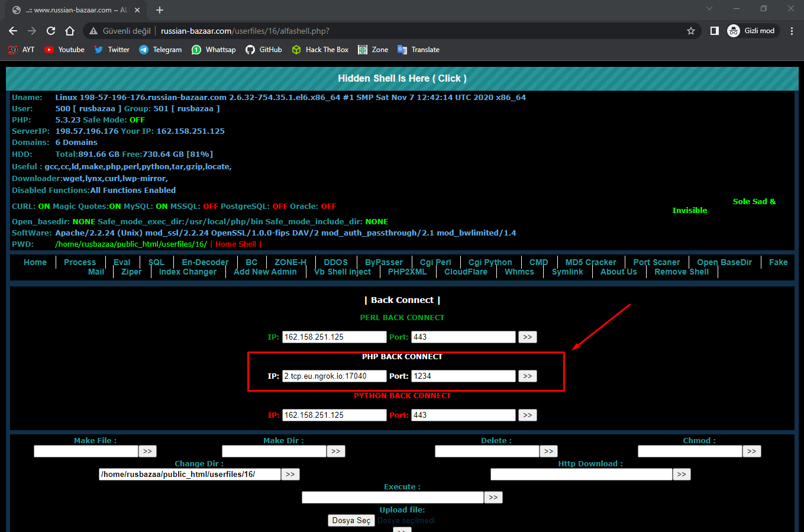Select the BC menu item
The height and width of the screenshot is (532, 804).
click(251, 262)
